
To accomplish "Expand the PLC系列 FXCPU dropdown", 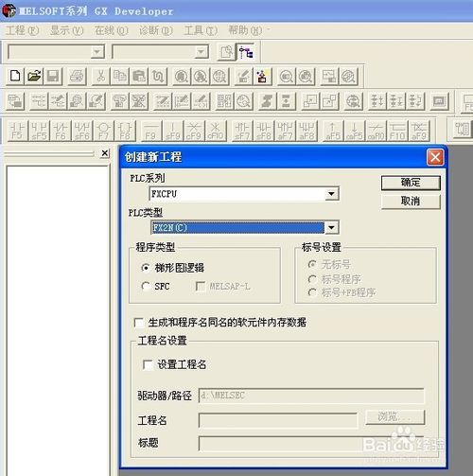I will click(331, 193).
